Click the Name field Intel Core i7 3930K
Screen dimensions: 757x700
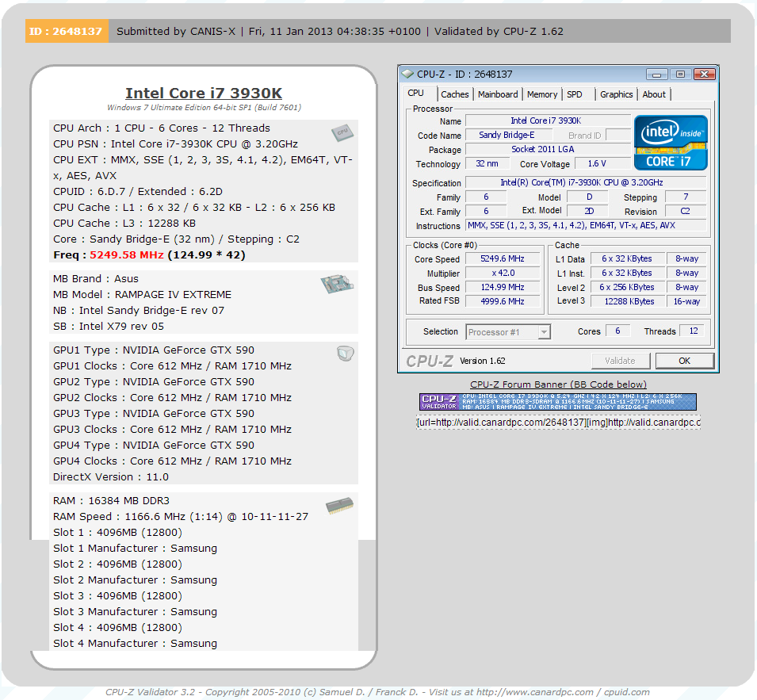pyautogui.click(x=548, y=120)
